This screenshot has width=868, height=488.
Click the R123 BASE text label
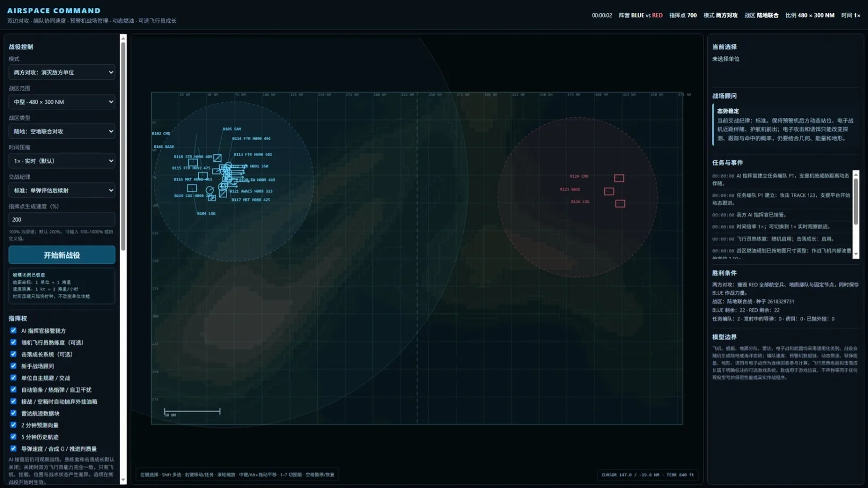point(570,189)
